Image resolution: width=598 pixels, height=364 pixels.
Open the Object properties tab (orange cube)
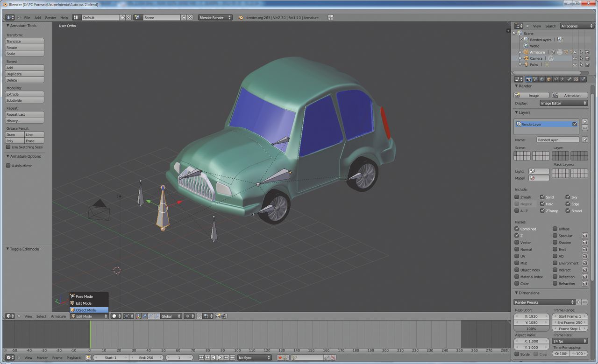point(549,79)
